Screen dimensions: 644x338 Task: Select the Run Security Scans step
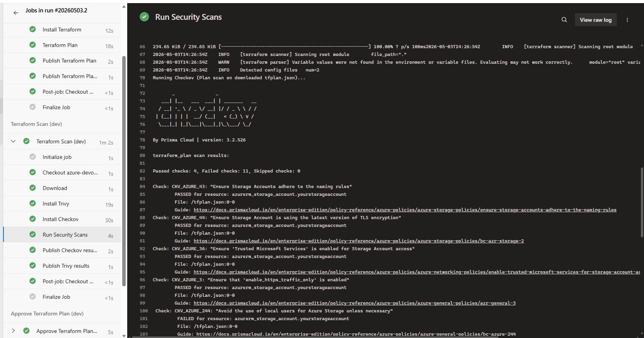[x=62, y=235]
